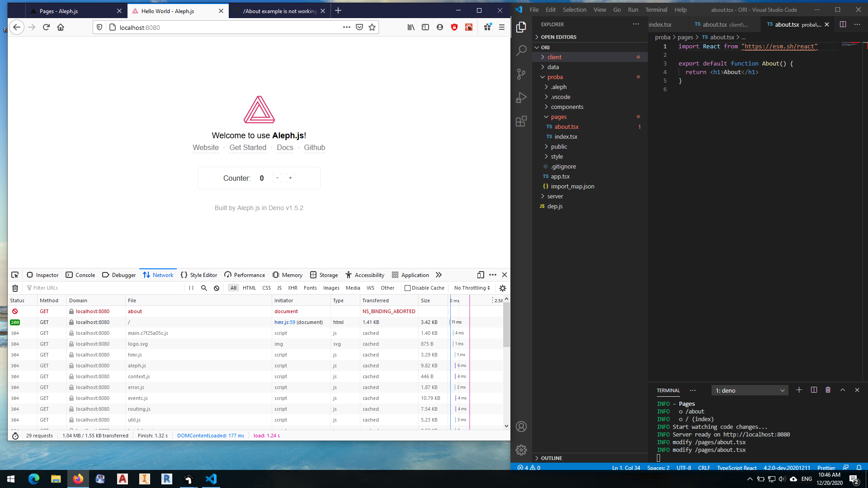Open the Terminal menu in VS Code
The height and width of the screenshot is (488, 868).
tap(656, 9)
